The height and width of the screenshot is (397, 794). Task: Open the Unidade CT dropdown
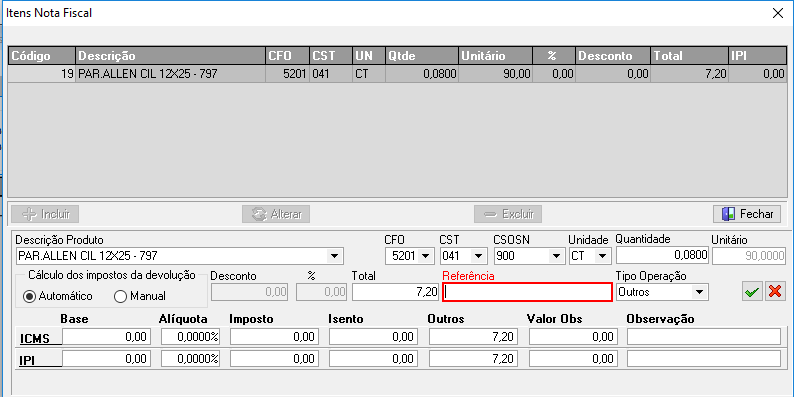click(x=603, y=256)
